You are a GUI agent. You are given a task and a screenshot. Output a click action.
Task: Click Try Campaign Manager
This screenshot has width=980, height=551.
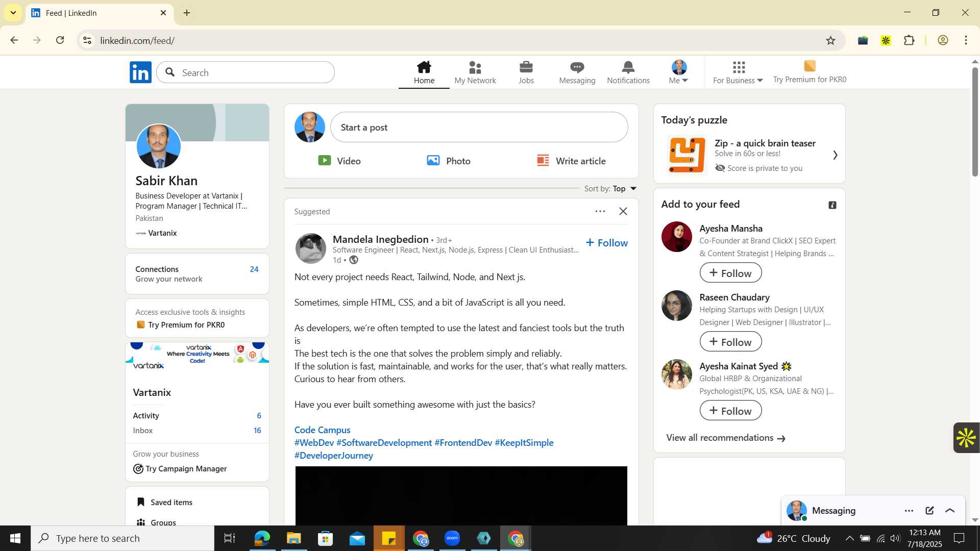180,469
